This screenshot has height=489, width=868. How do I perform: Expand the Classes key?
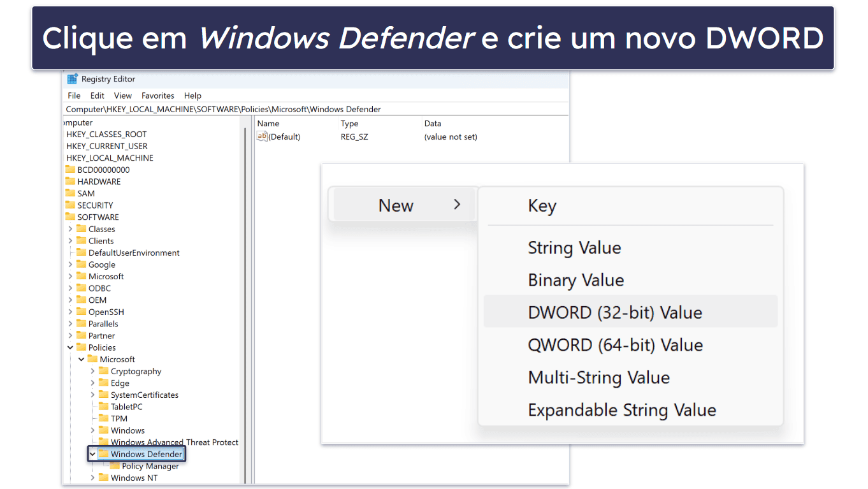(x=70, y=229)
